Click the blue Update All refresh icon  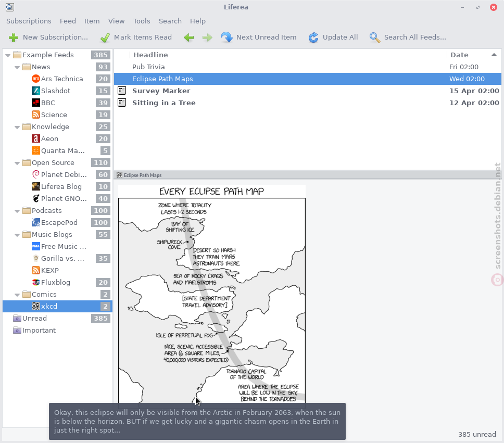click(x=313, y=37)
